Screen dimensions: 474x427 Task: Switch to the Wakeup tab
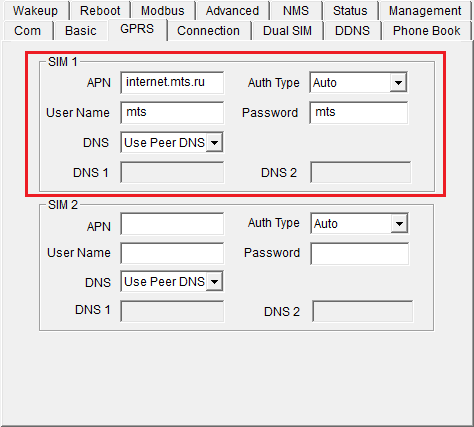tap(35, 11)
